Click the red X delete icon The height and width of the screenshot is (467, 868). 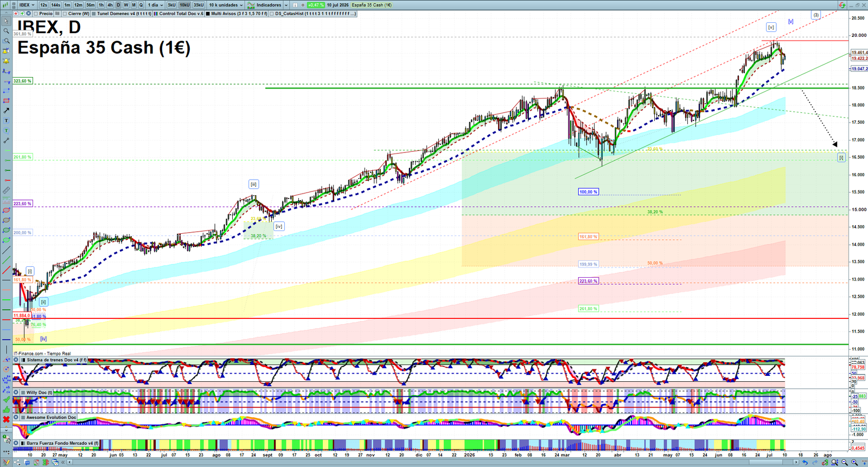click(x=6, y=419)
